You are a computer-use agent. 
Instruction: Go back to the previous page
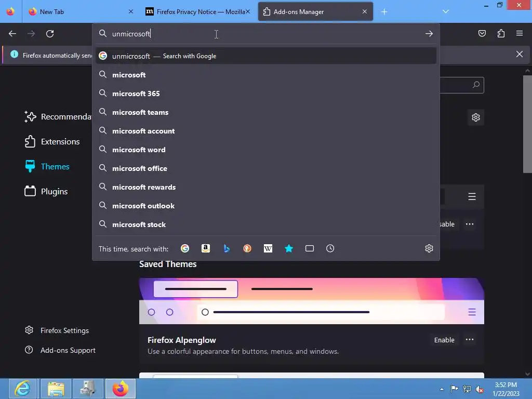pyautogui.click(x=12, y=34)
